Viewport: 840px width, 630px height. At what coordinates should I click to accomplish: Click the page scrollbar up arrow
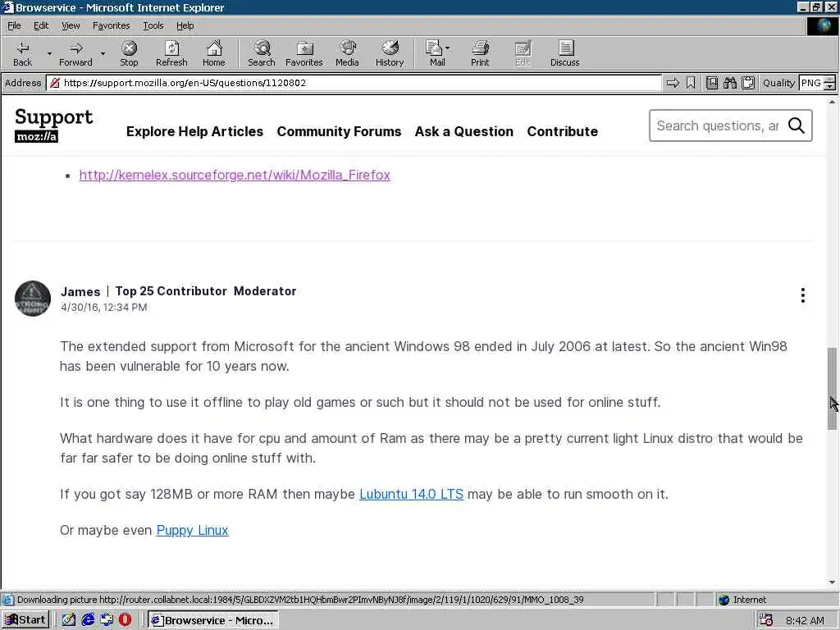coord(832,101)
